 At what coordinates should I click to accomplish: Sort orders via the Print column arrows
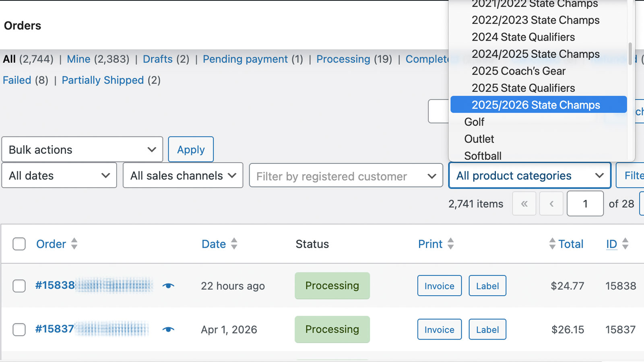(451, 244)
